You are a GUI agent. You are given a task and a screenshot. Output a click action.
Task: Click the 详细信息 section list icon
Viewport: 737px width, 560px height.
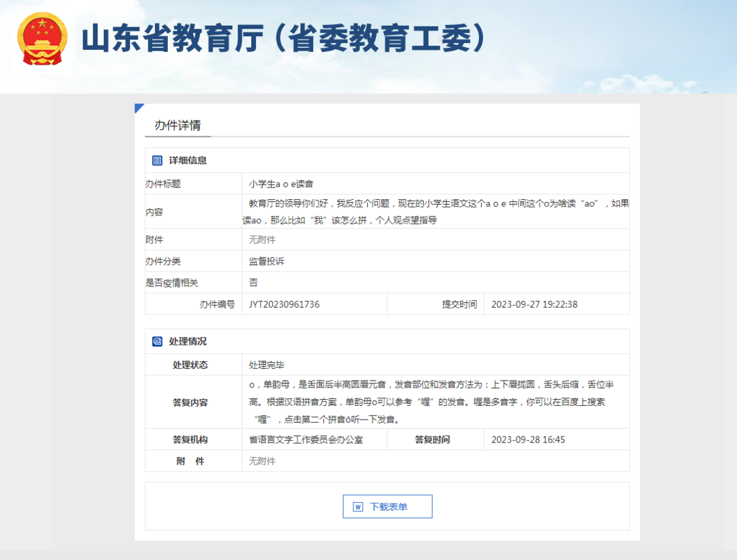(158, 161)
